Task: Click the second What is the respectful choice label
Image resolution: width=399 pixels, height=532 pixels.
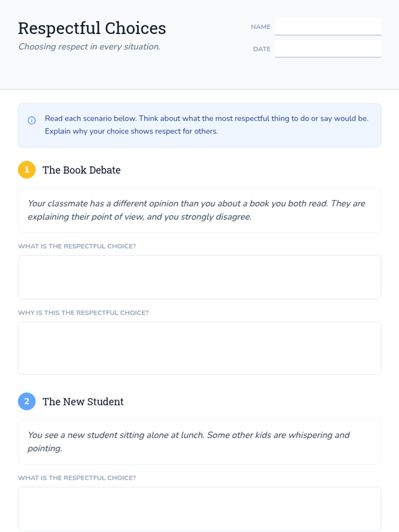Action: tap(77, 478)
